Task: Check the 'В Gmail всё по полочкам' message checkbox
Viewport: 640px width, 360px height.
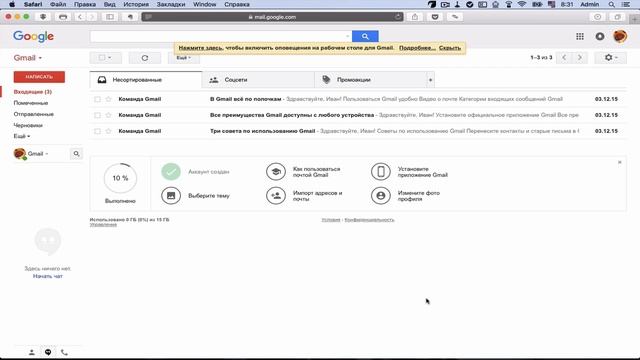Action: 97,99
